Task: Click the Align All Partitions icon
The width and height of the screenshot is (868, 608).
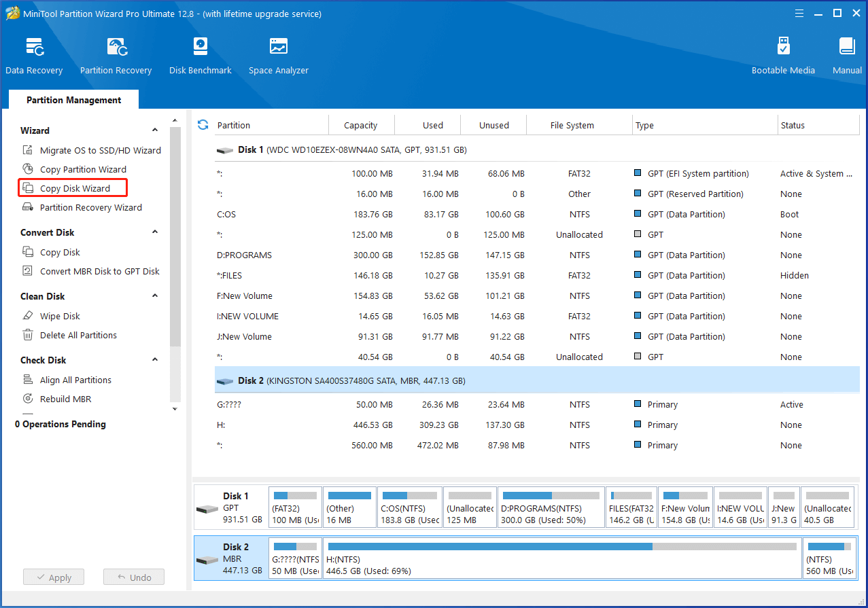Action: 28,380
